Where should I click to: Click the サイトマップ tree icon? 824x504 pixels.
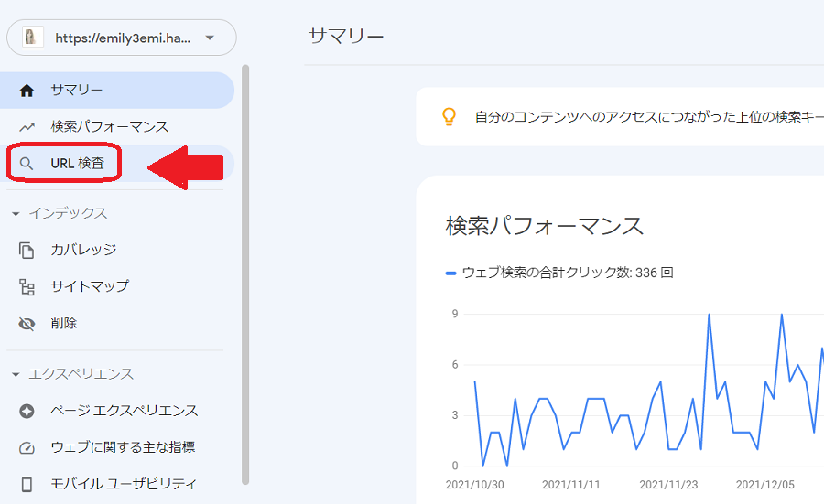(27, 287)
